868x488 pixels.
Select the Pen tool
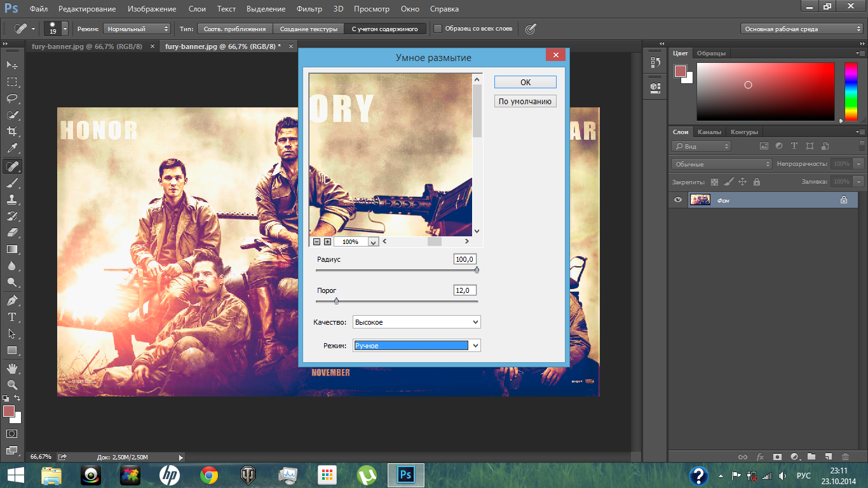(12, 300)
